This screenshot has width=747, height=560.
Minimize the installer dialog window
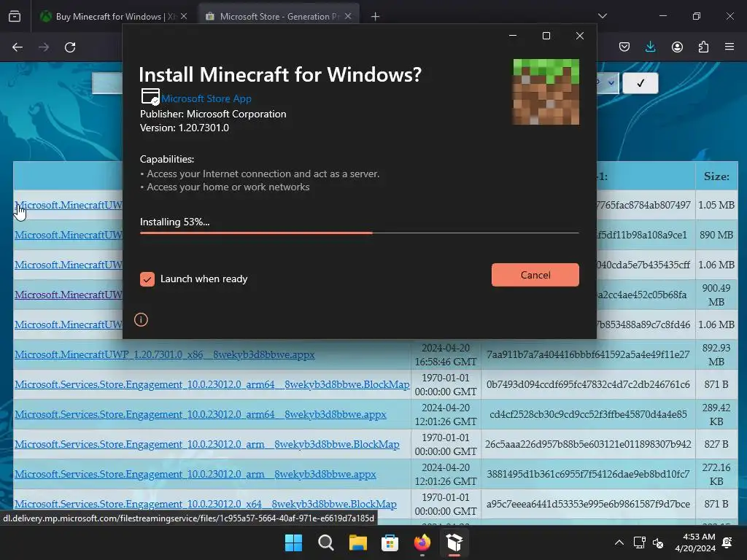click(513, 36)
